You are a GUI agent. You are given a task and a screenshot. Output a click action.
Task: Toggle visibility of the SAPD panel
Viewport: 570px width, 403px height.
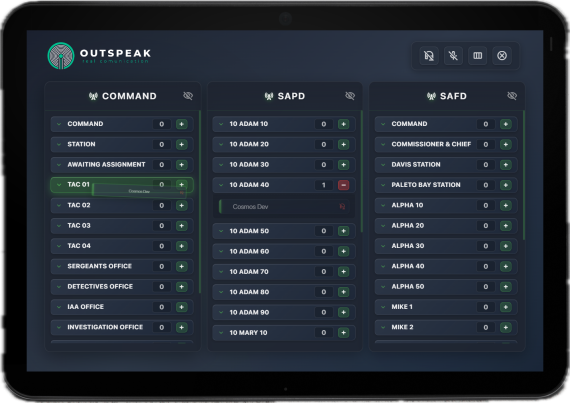(x=350, y=96)
